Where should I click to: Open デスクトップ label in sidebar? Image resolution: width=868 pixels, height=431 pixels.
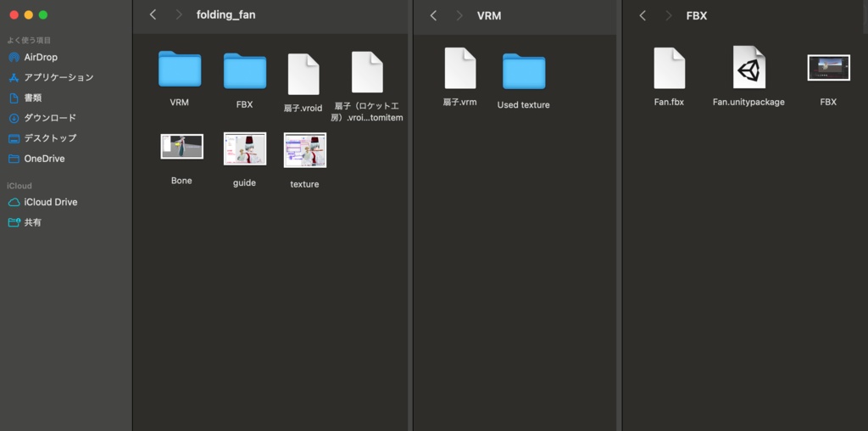pos(50,138)
